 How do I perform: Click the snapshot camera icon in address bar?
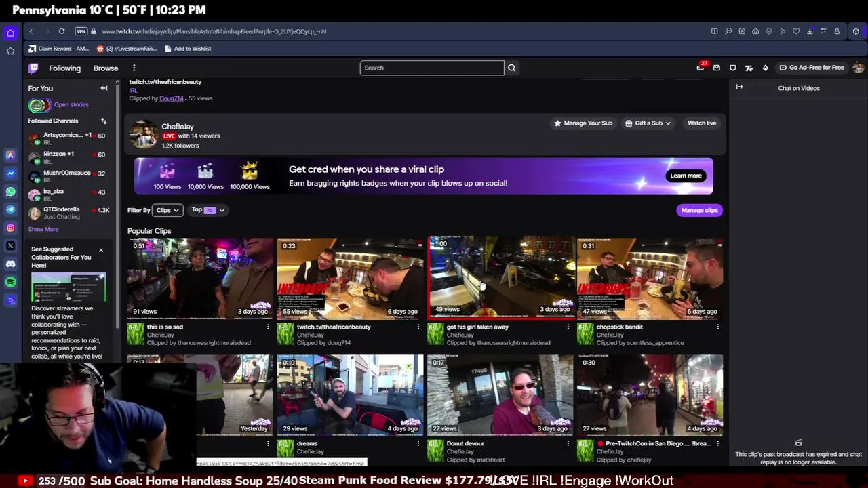coord(755,31)
